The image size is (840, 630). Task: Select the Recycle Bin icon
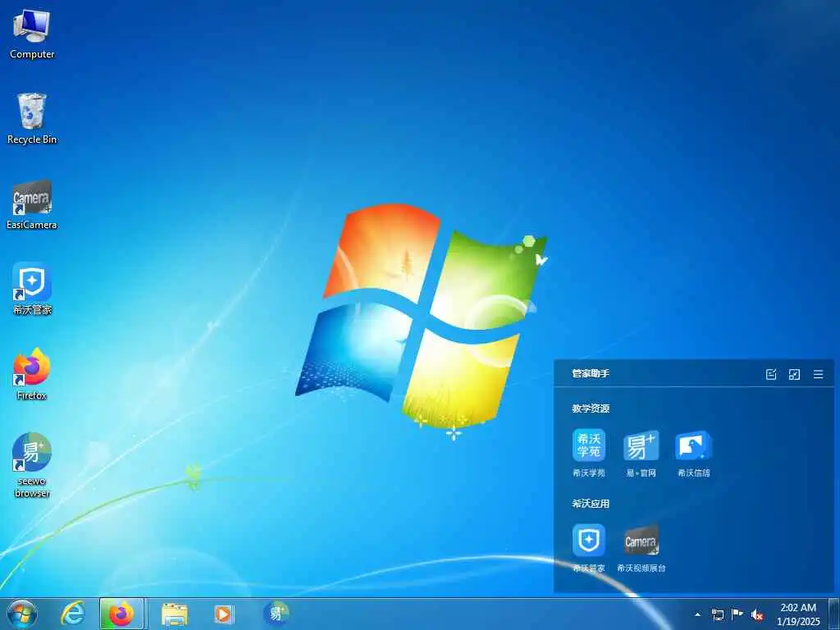point(32,118)
